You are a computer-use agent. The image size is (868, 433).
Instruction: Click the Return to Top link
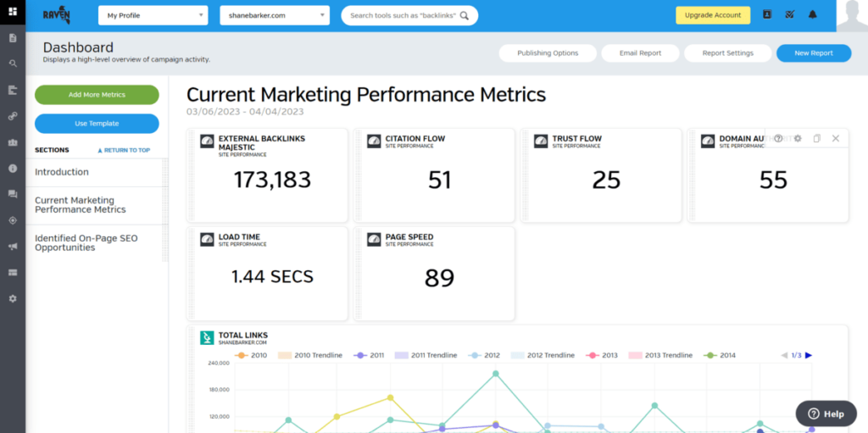click(x=124, y=150)
